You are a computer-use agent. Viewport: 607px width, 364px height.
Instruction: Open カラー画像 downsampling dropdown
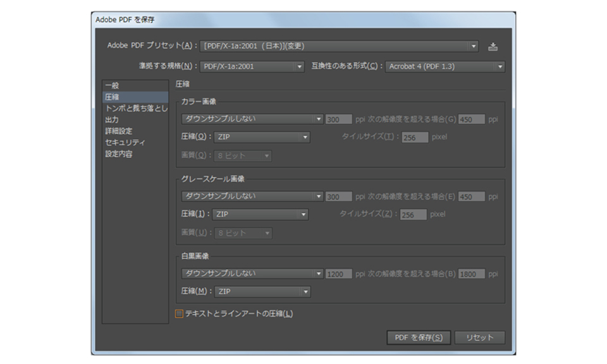point(252,119)
